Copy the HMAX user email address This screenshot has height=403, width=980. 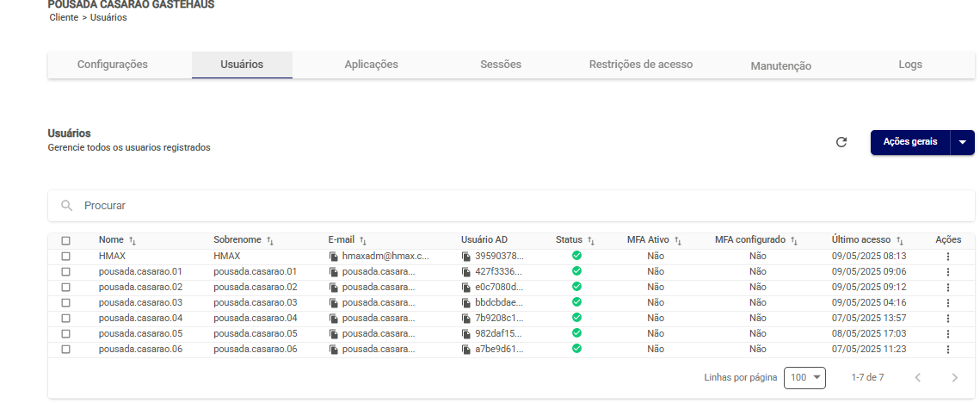coord(334,256)
